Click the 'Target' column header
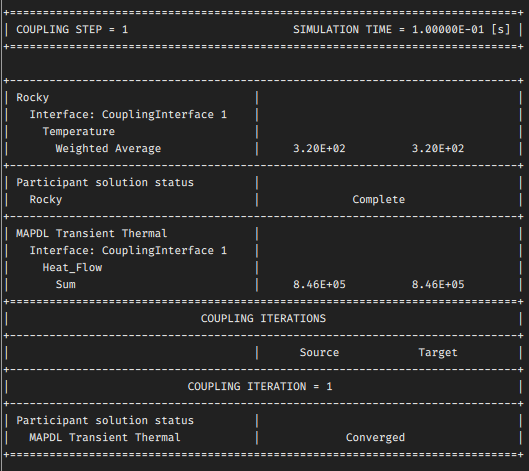Image resolution: width=529 pixels, height=471 pixels. (x=438, y=353)
